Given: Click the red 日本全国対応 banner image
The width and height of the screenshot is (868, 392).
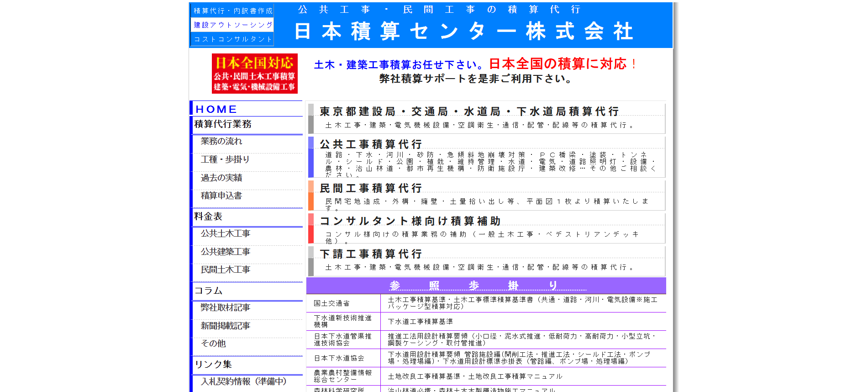Looking at the screenshot, I should point(254,74).
